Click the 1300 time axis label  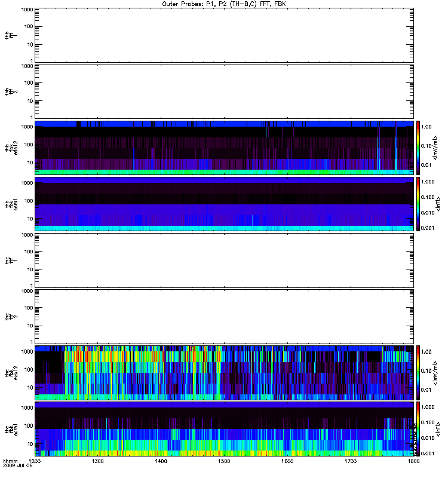click(x=98, y=461)
